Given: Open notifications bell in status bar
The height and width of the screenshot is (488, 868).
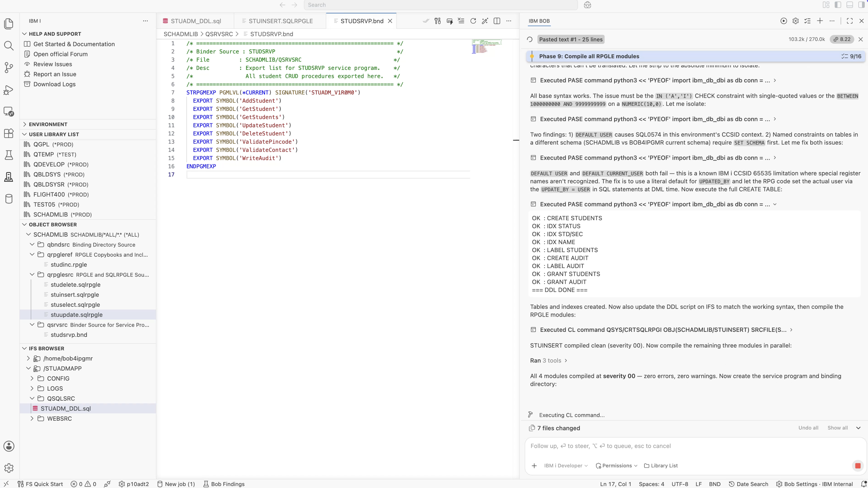Looking at the screenshot, I should point(864,484).
